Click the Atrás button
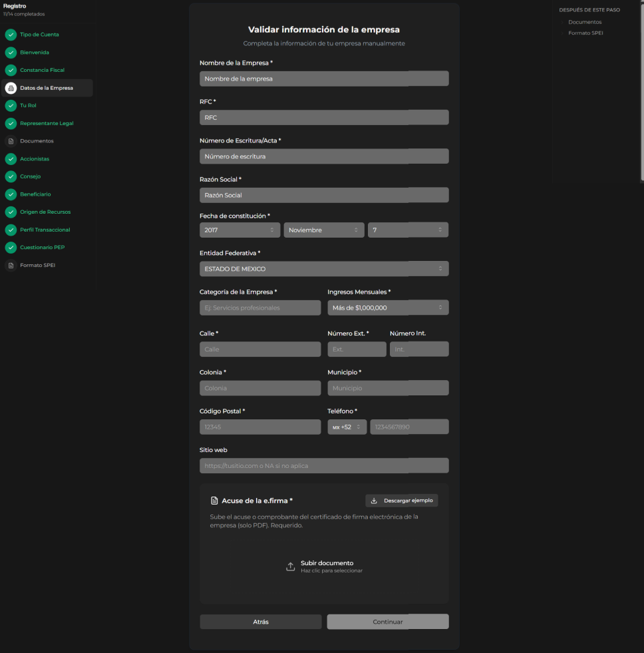644x653 pixels. [261, 622]
